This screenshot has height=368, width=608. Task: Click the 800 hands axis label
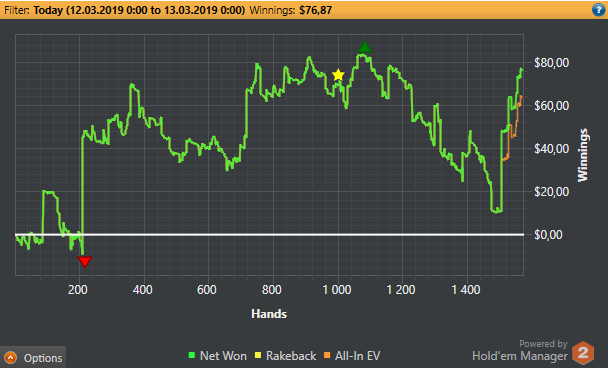271,290
